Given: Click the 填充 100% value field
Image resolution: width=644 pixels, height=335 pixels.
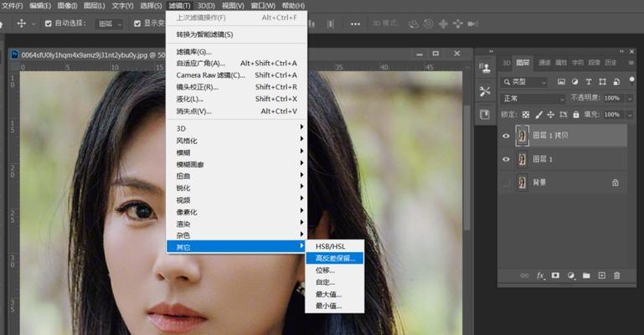Looking at the screenshot, I should (x=612, y=115).
